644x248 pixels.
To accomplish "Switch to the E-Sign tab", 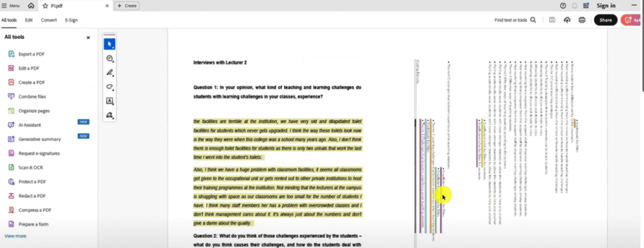I will click(71, 20).
